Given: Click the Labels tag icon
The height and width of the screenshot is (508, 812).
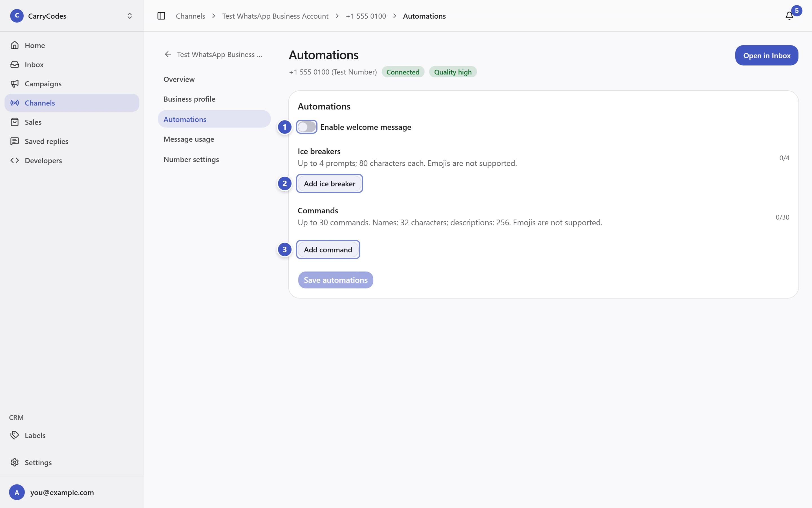Looking at the screenshot, I should [x=14, y=435].
